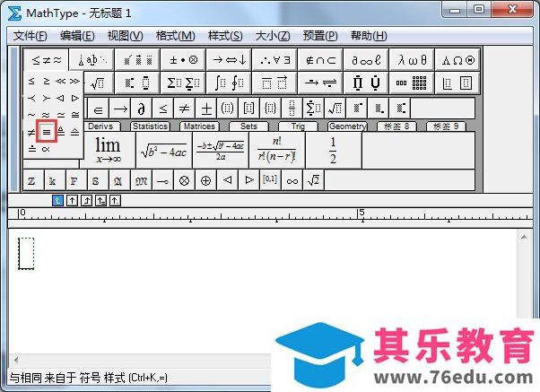Open the operator symbols palette (±•⊗)
Image resolution: width=540 pixels, height=392 pixels.
(183, 60)
